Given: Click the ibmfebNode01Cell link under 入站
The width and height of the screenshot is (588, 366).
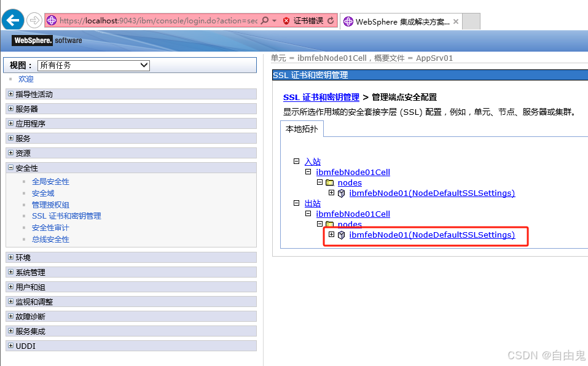Looking at the screenshot, I should point(353,173).
